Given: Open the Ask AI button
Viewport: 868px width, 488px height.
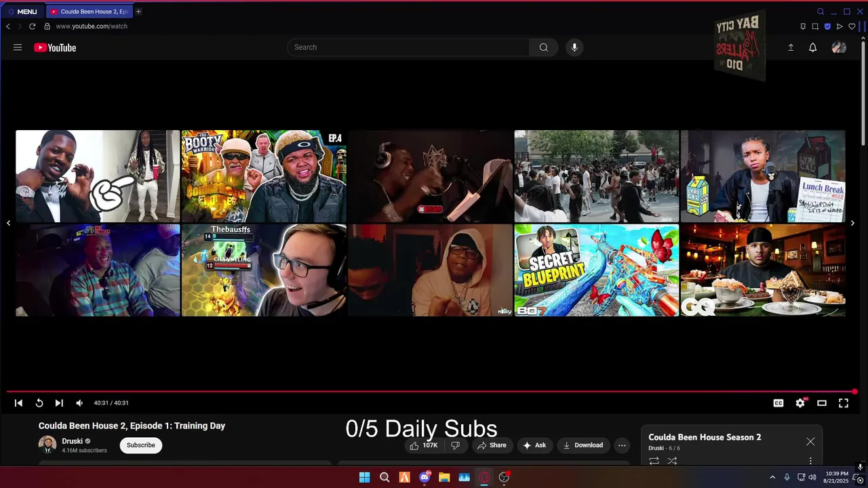Looking at the screenshot, I should (534, 445).
